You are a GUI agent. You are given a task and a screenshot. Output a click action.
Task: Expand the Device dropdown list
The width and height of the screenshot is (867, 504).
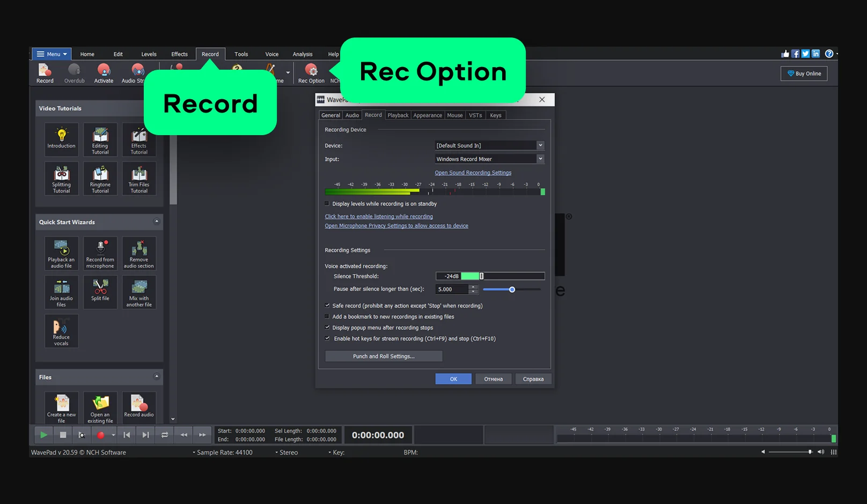[x=540, y=145]
